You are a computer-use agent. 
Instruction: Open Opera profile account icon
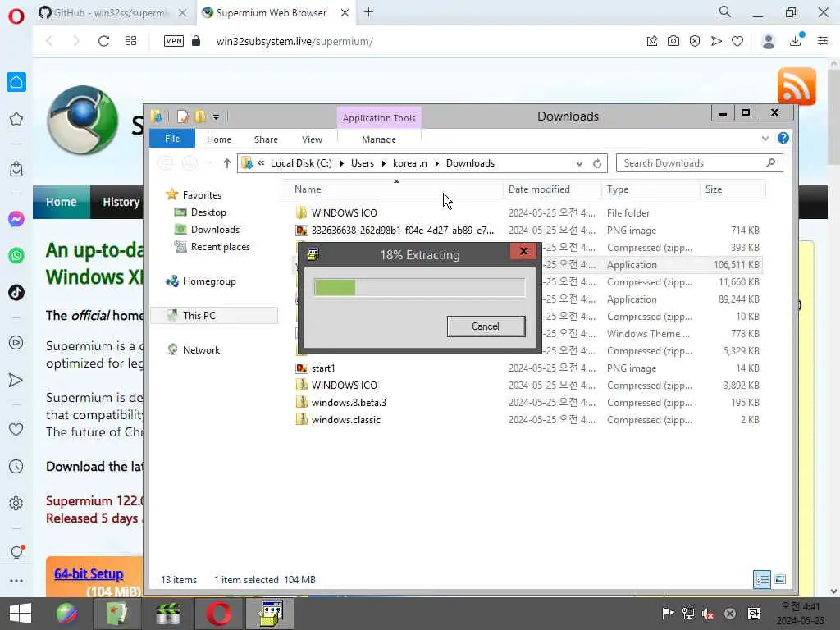[x=769, y=41]
